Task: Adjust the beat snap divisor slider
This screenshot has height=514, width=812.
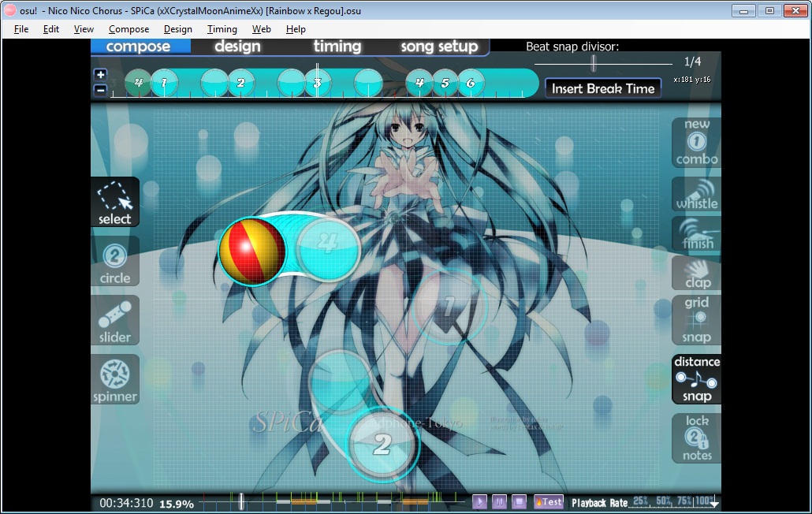Action: pyautogui.click(x=594, y=63)
